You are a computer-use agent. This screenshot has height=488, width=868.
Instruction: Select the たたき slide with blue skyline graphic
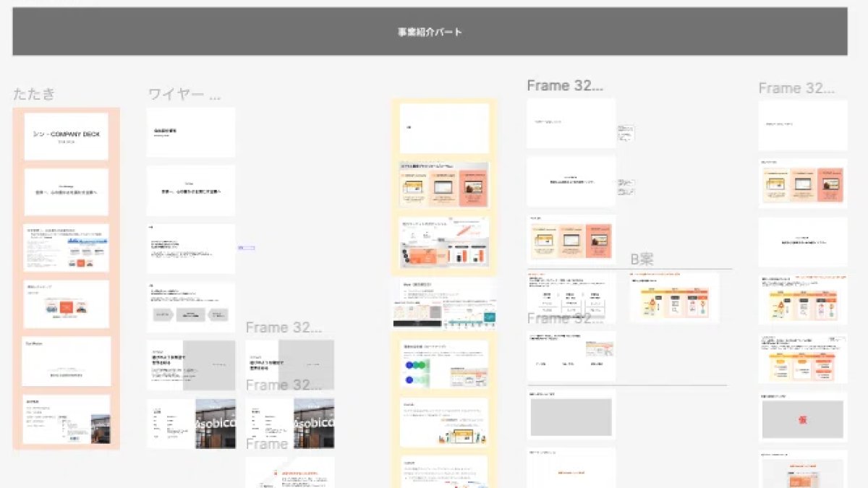pyautogui.click(x=66, y=248)
